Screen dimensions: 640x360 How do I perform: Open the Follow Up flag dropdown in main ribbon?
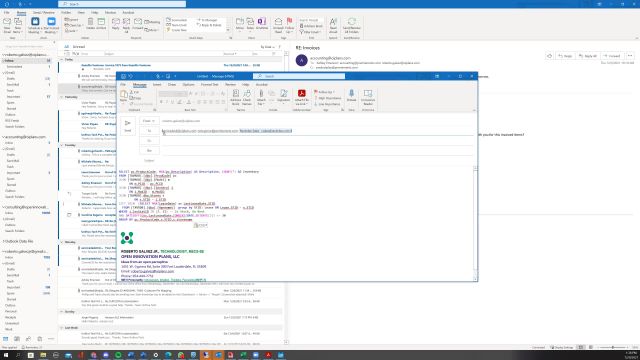289,25
